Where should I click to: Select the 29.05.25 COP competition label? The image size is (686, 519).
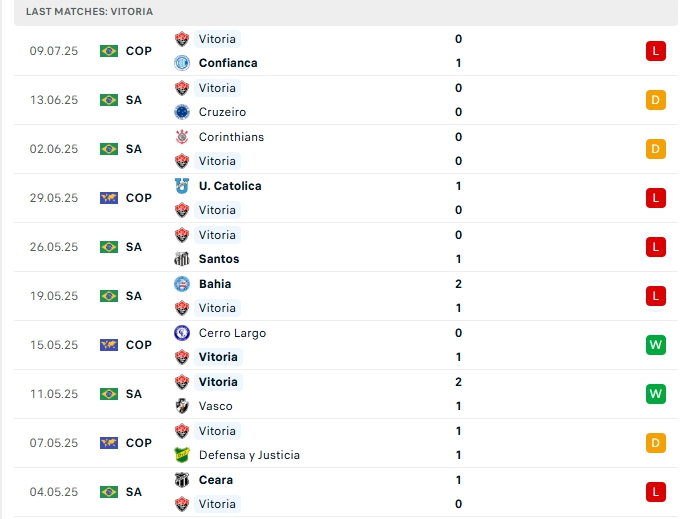pyautogui.click(x=139, y=198)
